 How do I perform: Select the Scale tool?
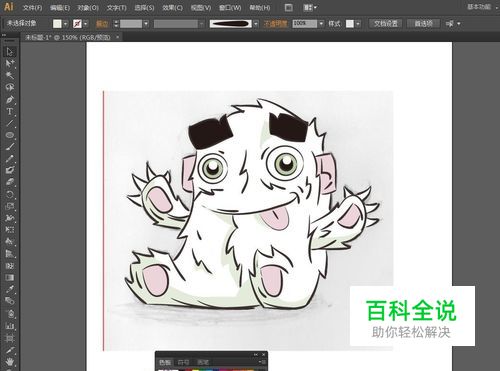[9, 206]
